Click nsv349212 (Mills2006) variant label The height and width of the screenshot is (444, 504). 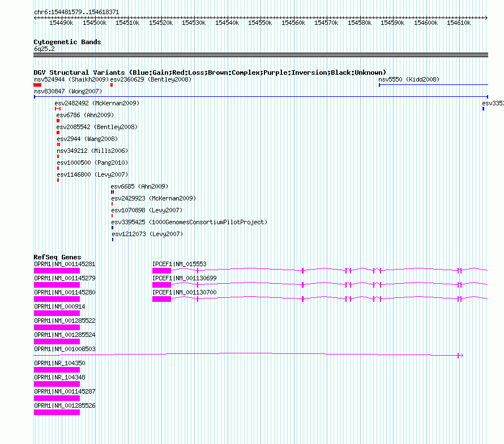[92, 151]
